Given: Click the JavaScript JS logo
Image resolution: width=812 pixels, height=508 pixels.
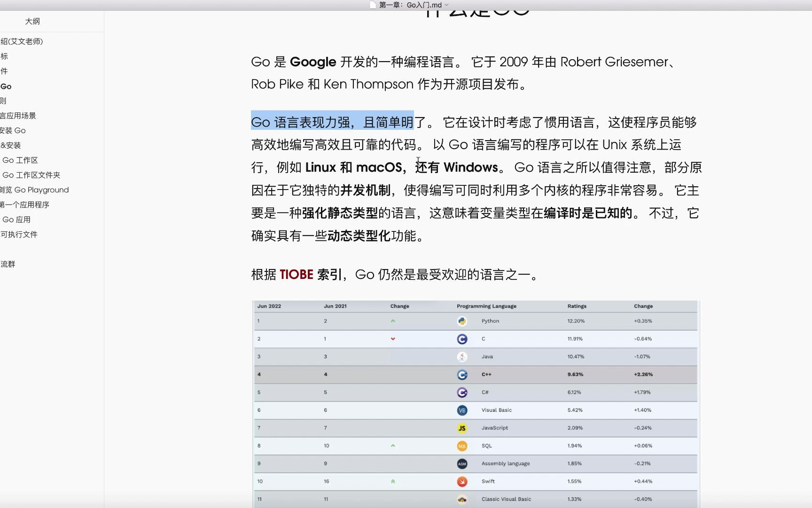Looking at the screenshot, I should (x=462, y=428).
